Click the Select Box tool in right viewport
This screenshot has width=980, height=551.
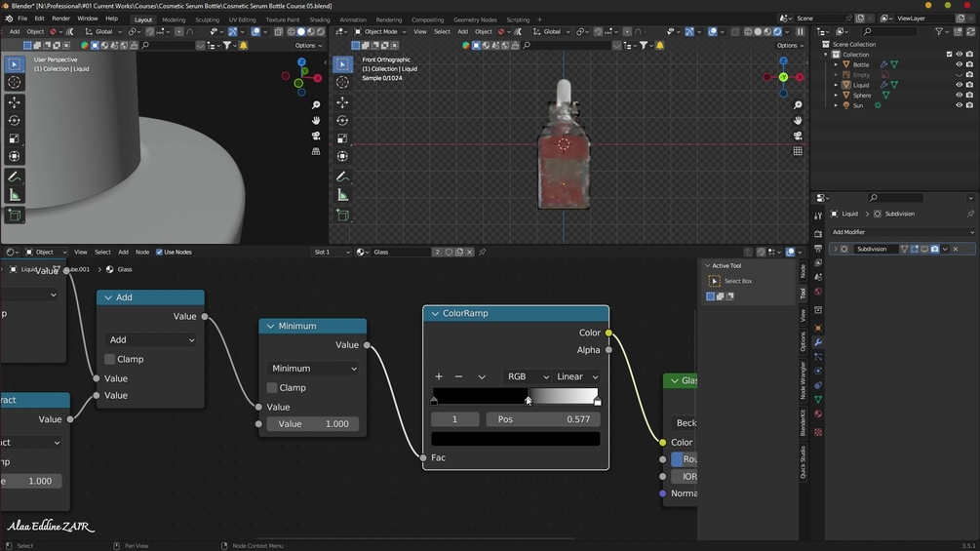pyautogui.click(x=342, y=64)
